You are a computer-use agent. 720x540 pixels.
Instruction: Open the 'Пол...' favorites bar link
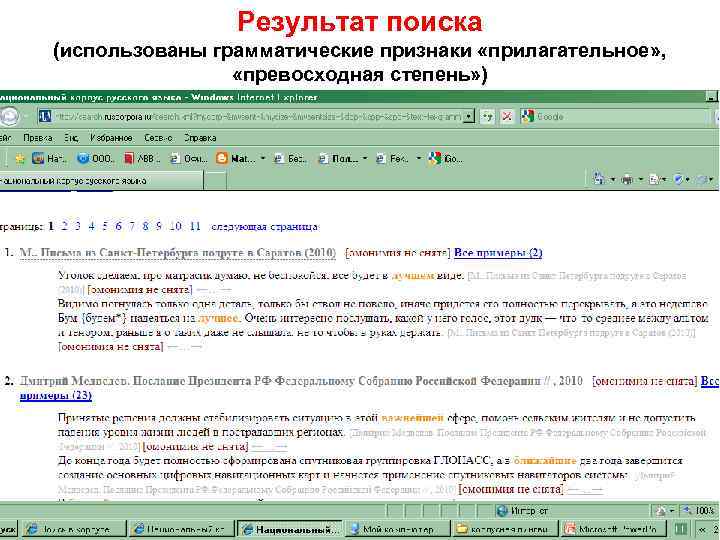point(338,159)
